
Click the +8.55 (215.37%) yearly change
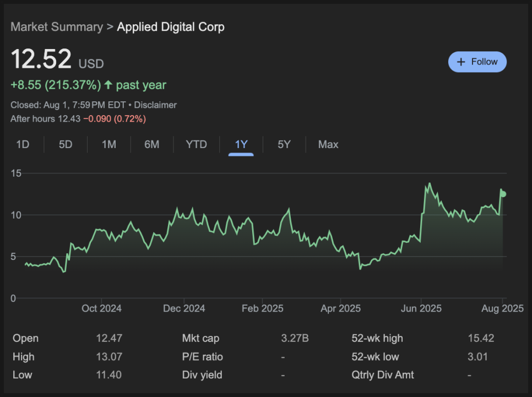tap(56, 85)
